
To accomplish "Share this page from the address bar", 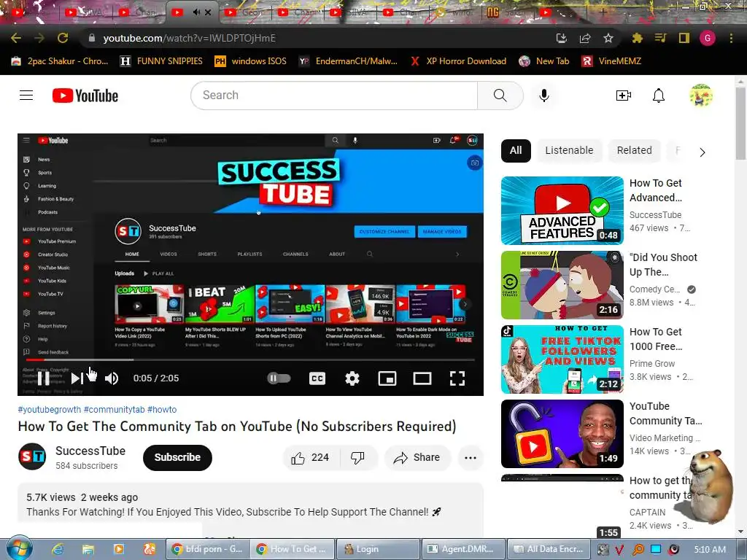I will [x=584, y=38].
